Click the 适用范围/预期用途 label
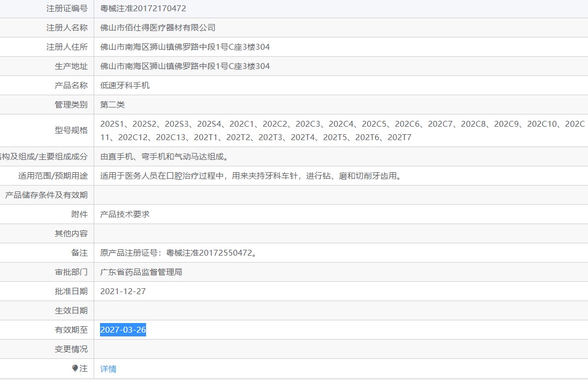The height and width of the screenshot is (384, 588). pos(53,175)
